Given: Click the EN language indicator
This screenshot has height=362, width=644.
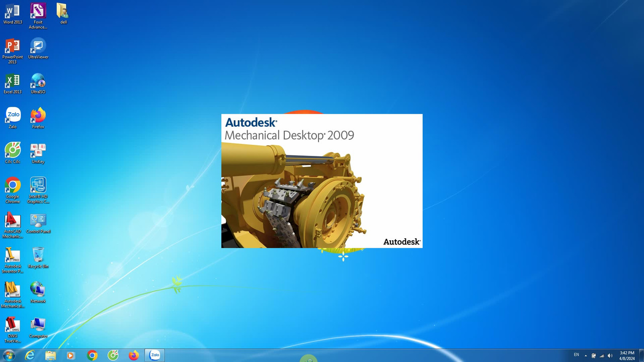Looking at the screenshot, I should point(577,355).
